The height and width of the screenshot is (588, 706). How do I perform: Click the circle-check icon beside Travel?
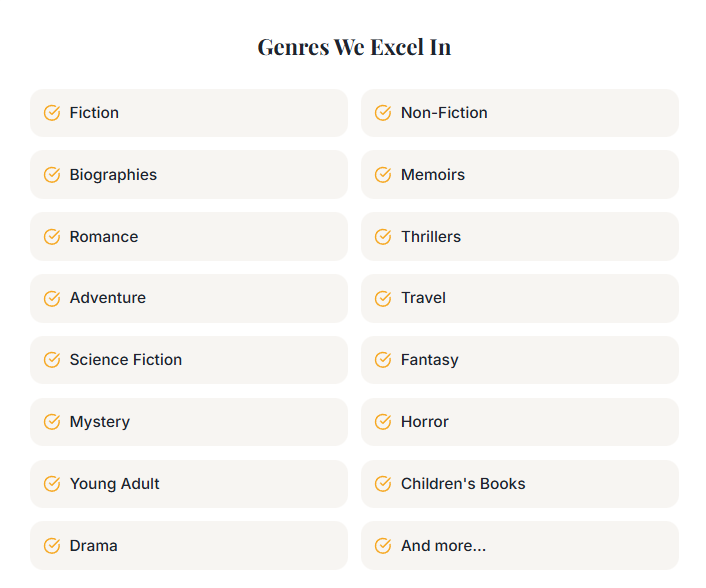tap(383, 298)
